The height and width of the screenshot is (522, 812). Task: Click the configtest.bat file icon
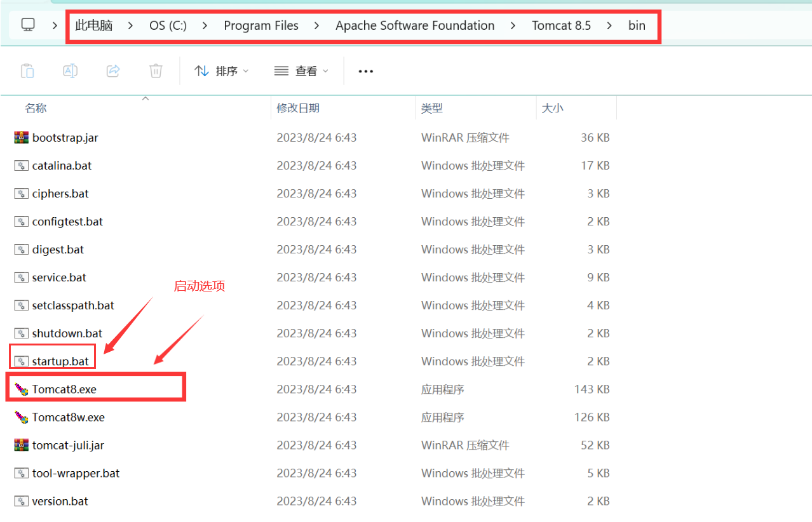(x=22, y=221)
